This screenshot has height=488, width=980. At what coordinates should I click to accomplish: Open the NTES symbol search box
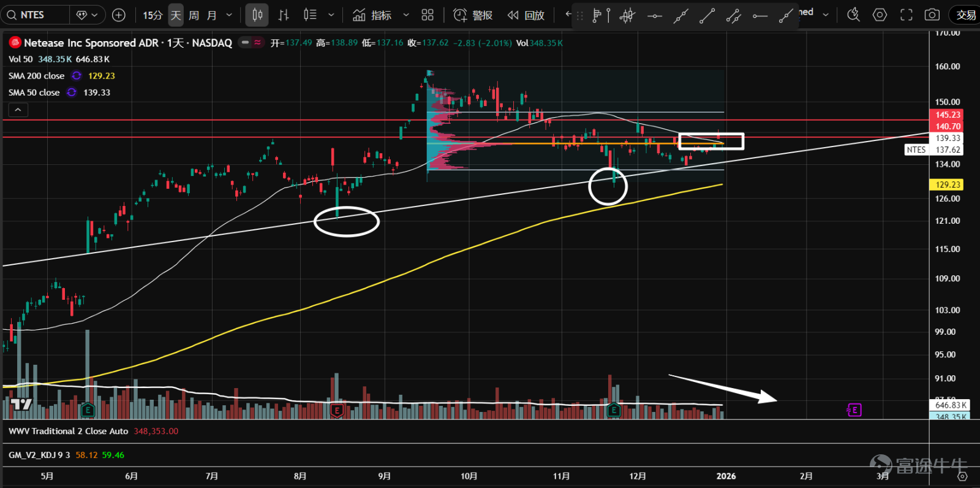click(x=35, y=15)
